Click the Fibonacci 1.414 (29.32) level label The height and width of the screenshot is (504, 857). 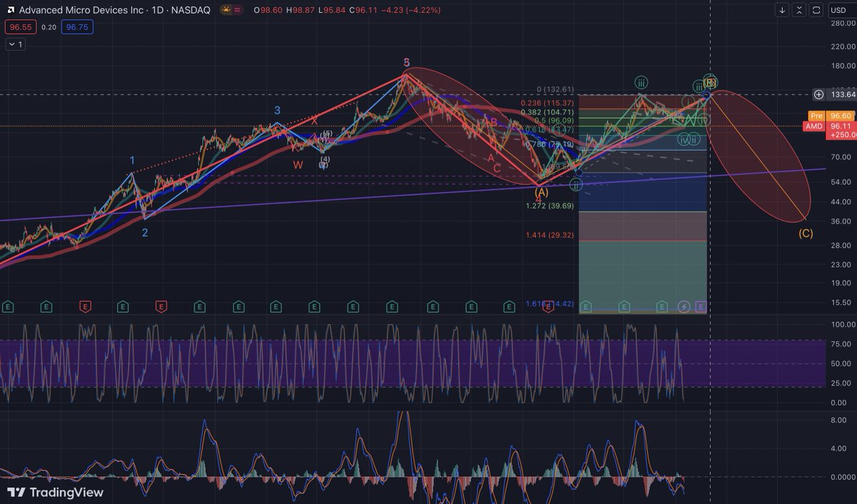pyautogui.click(x=550, y=235)
